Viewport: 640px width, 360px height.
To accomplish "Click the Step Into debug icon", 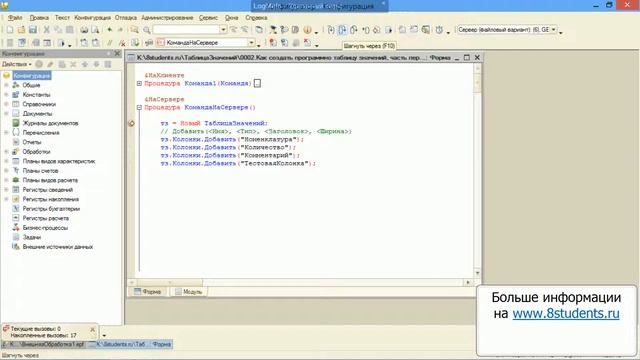I will pyautogui.click(x=331, y=30).
